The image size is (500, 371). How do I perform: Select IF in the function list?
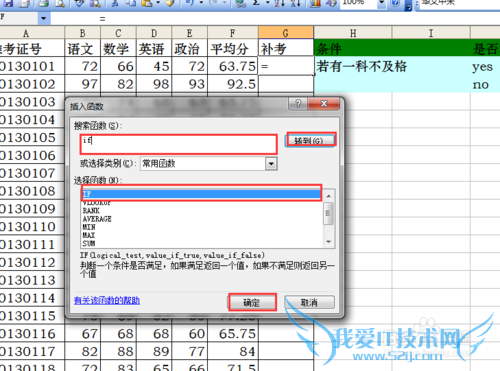[201, 194]
